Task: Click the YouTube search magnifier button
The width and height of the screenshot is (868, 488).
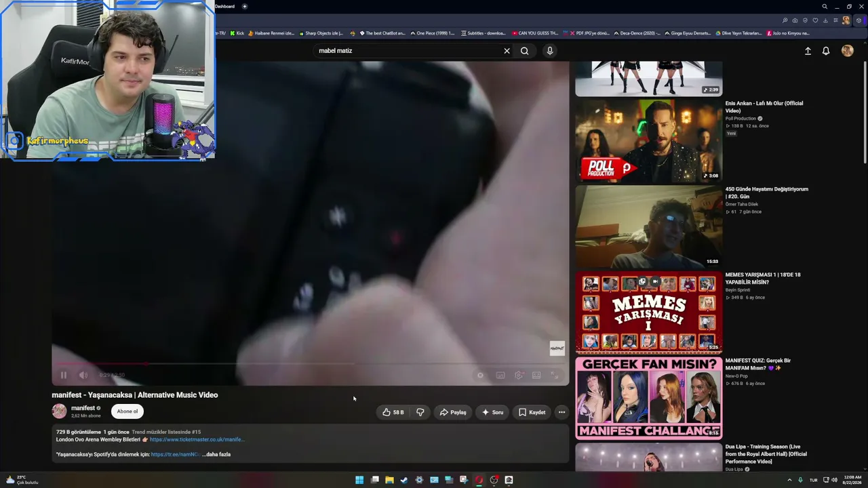Action: [525, 51]
